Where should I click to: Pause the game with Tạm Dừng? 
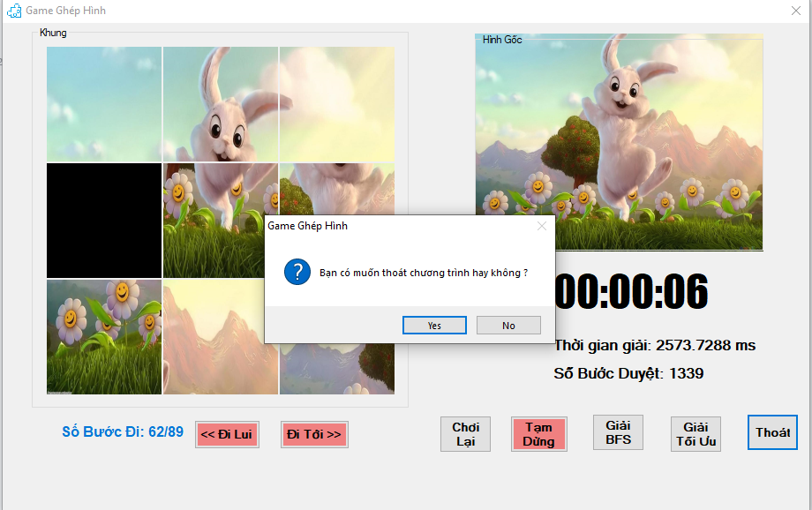click(538, 434)
